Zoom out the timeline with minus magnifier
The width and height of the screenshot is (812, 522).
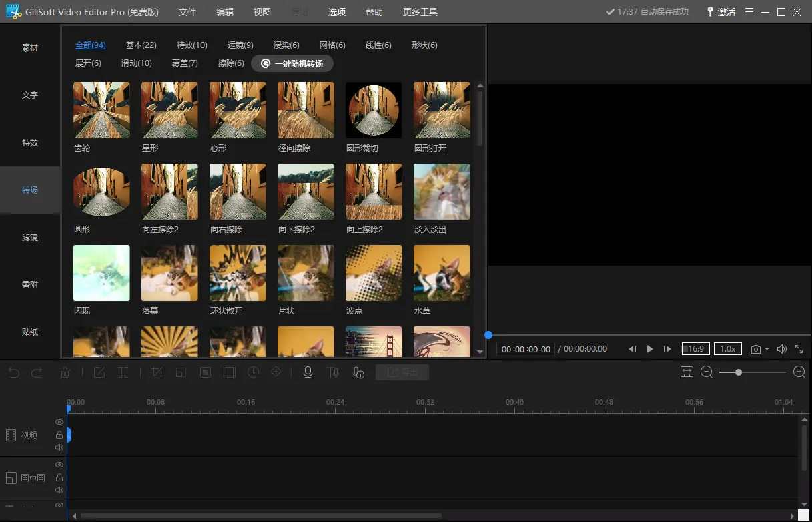pyautogui.click(x=707, y=372)
